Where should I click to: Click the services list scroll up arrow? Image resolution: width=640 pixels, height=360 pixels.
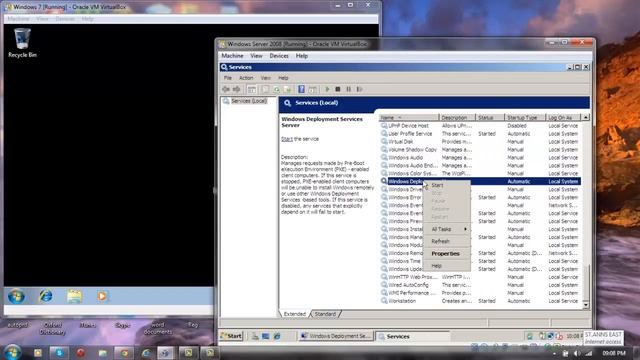pos(586,118)
